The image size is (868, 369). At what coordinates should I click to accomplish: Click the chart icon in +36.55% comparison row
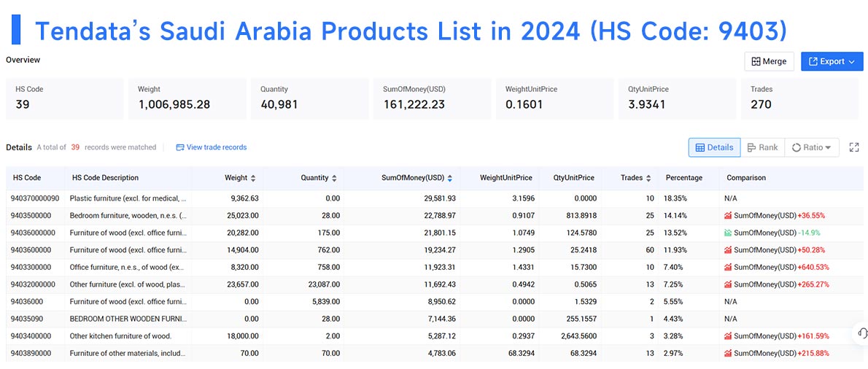728,215
